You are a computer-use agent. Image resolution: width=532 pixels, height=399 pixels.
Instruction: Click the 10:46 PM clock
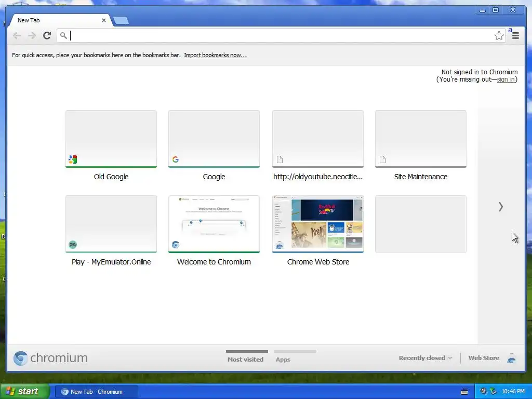pyautogui.click(x=513, y=392)
